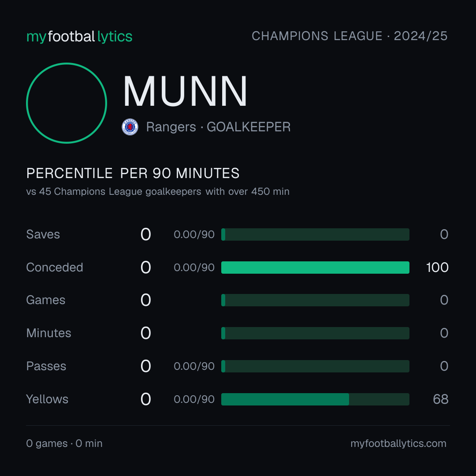The height and width of the screenshot is (476, 476).
Task: Select the Conceded percentile bar
Action: [x=315, y=268]
